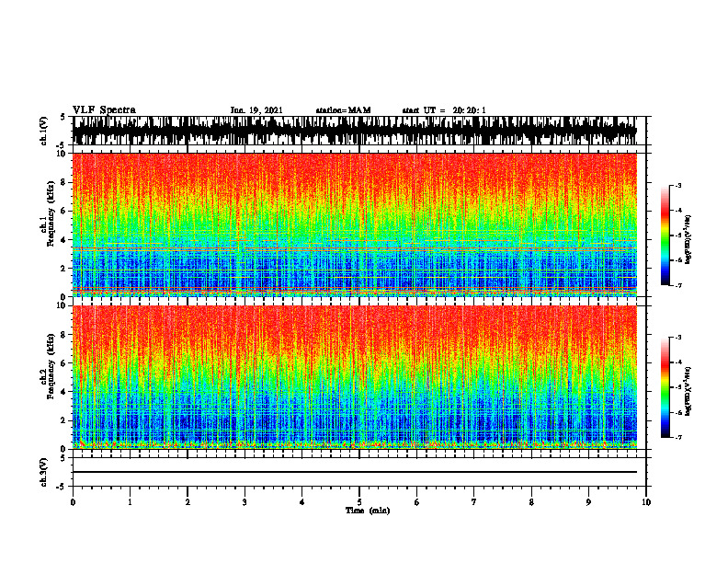Viewport: 728px width, 563px height.
Task: Click time axis tick label "8"
Action: click(x=531, y=502)
